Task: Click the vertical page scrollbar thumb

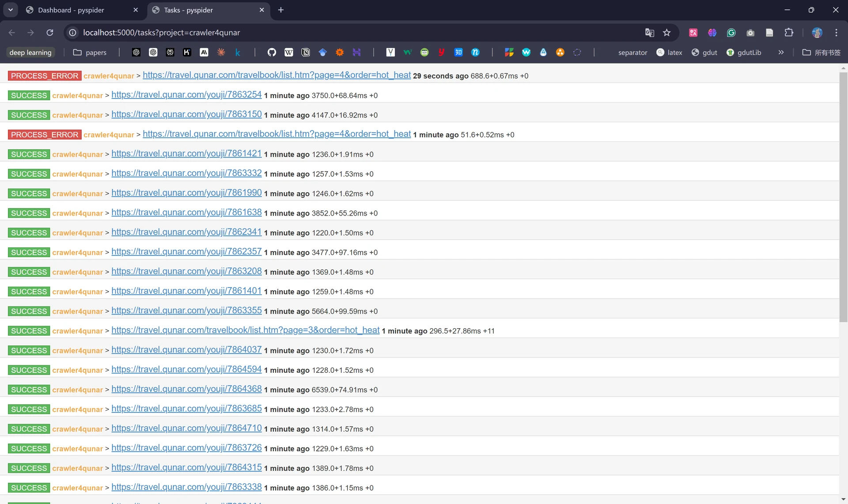Action: [843, 197]
